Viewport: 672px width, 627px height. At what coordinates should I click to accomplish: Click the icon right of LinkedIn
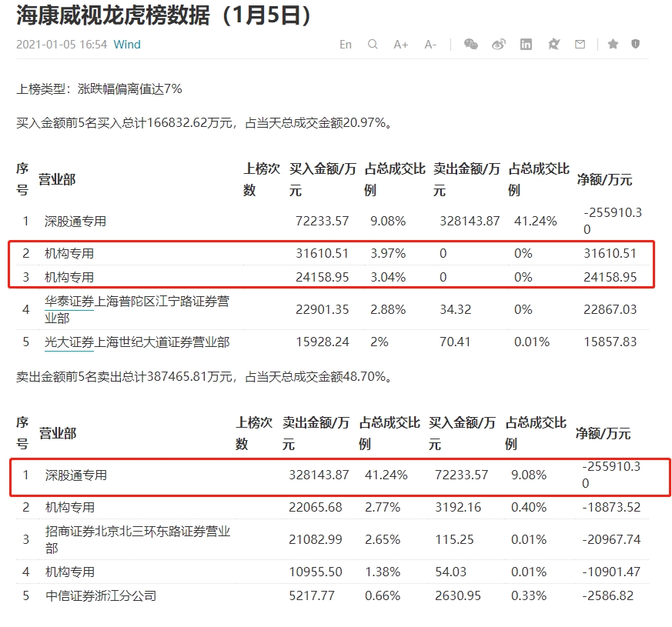553,44
